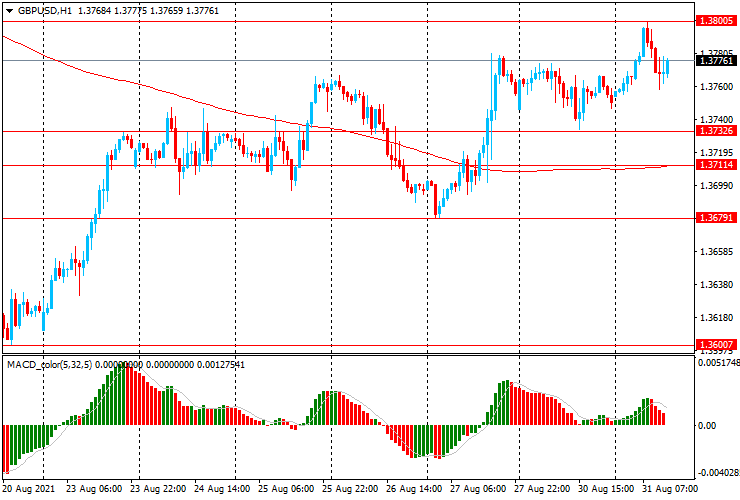Select the high value 1.37775 in header
740x500 pixels.
(131, 10)
